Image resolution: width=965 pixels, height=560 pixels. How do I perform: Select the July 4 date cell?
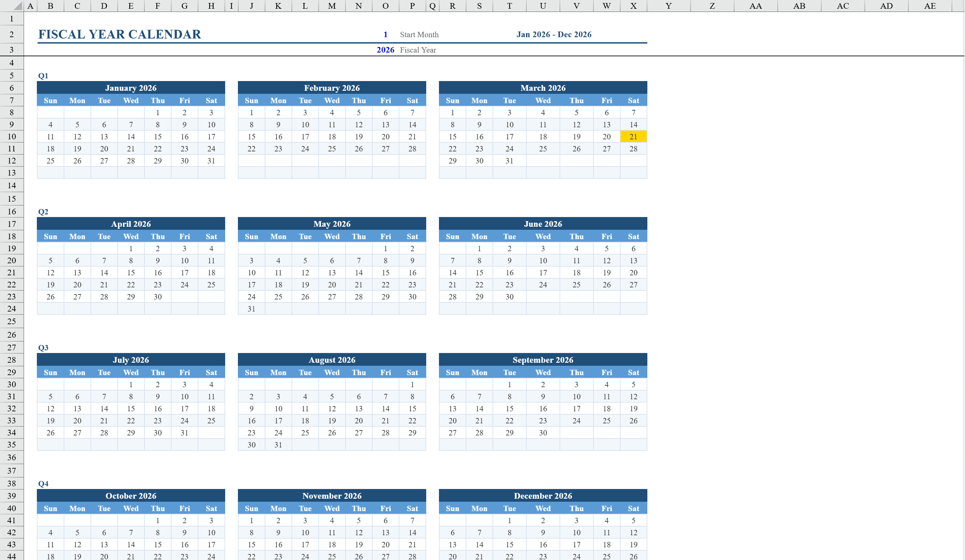[211, 384]
